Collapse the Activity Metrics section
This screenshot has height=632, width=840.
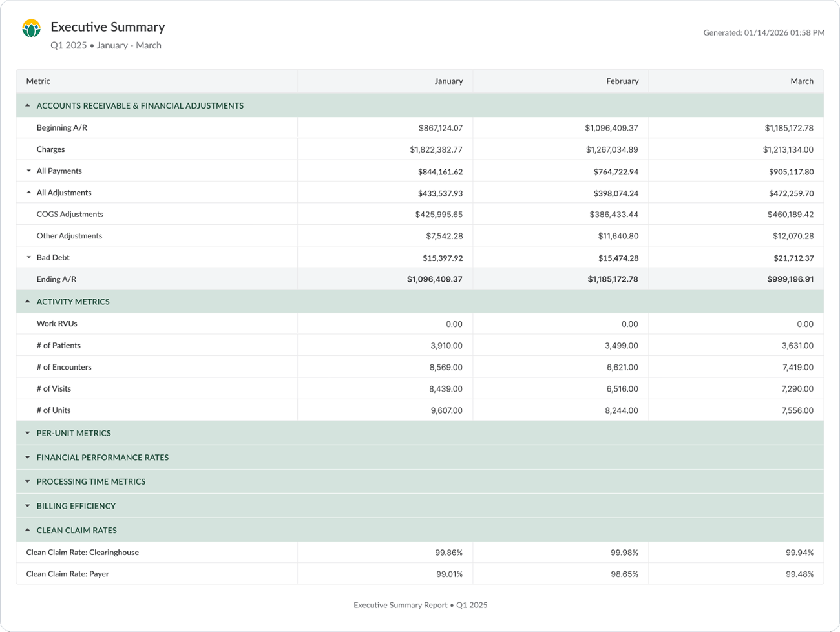pyautogui.click(x=28, y=302)
